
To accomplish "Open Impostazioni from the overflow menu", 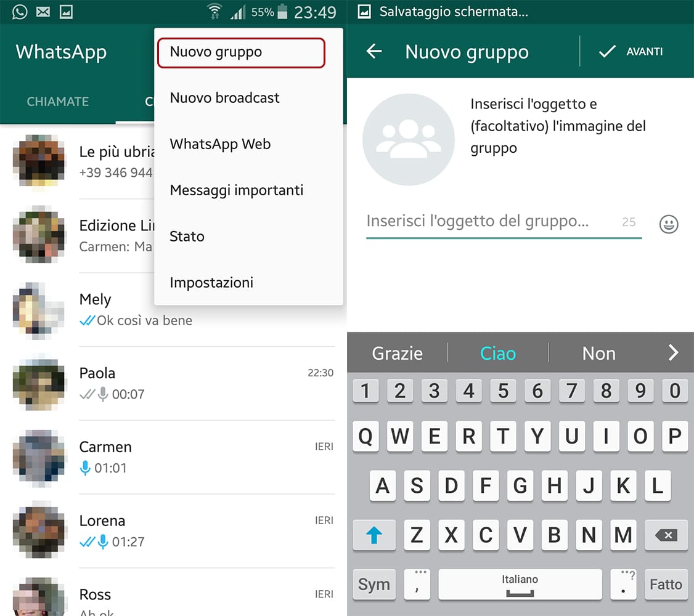I will point(211,283).
